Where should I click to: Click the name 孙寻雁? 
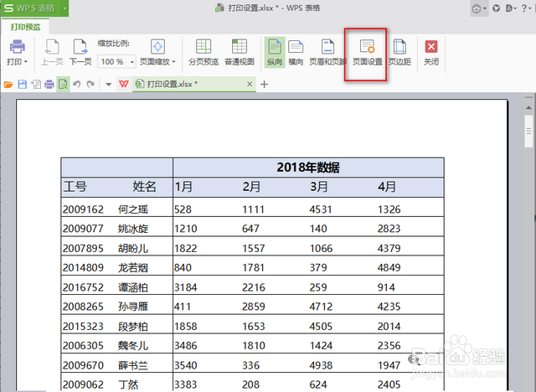coord(133,307)
